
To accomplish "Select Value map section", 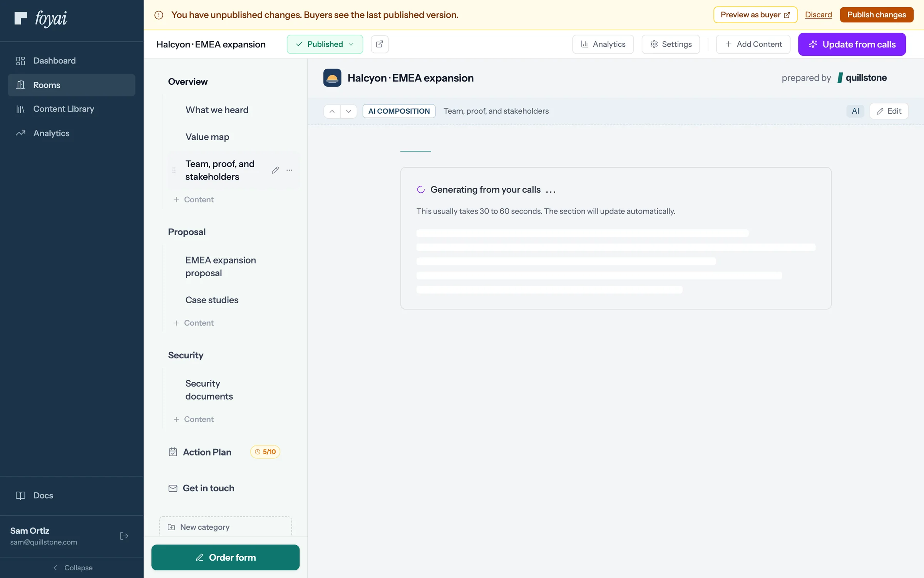I will tap(207, 137).
